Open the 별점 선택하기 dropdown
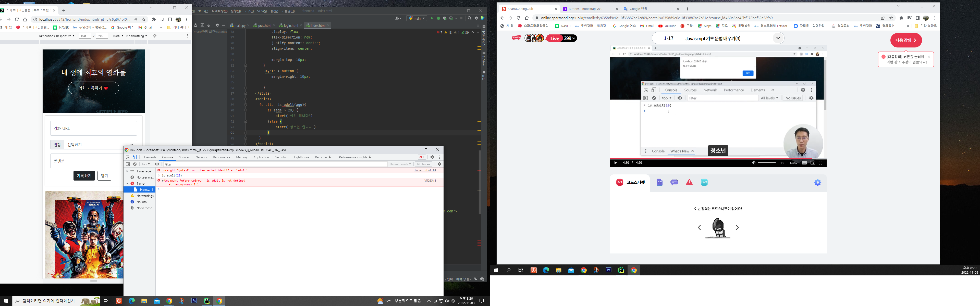Image resolution: width=980 pixels, height=306 pixels. tap(101, 144)
